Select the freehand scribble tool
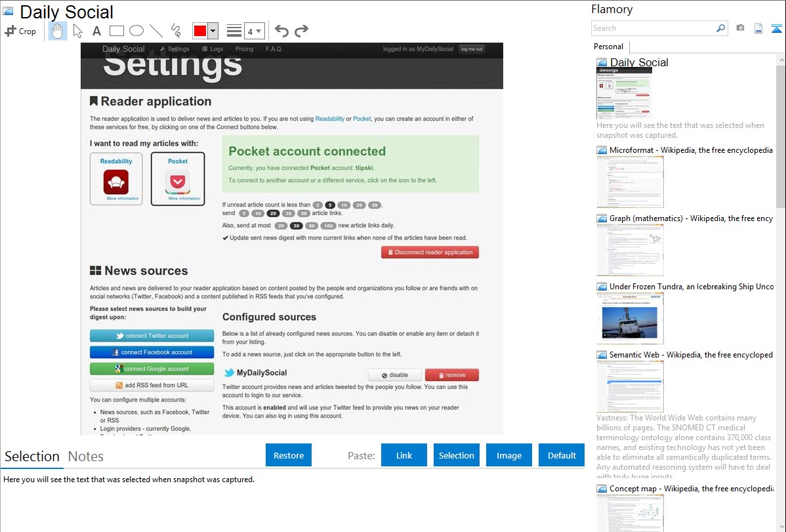 click(x=176, y=31)
